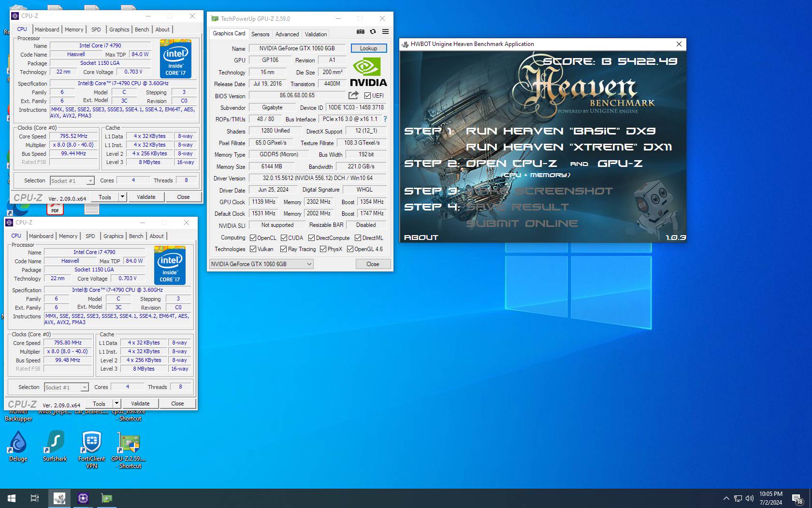Open the GPU-Z.2.59 desktop shortcut
812x508 pixels.
pyautogui.click(x=129, y=449)
